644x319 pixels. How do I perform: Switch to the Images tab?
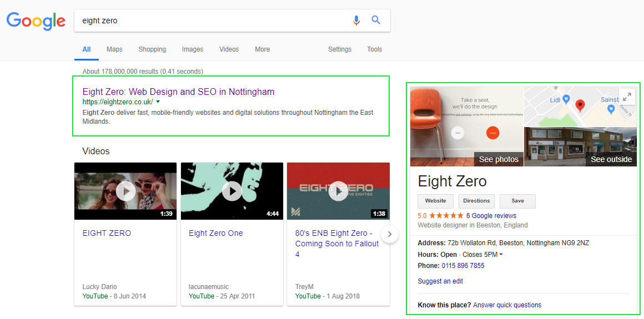pos(193,49)
